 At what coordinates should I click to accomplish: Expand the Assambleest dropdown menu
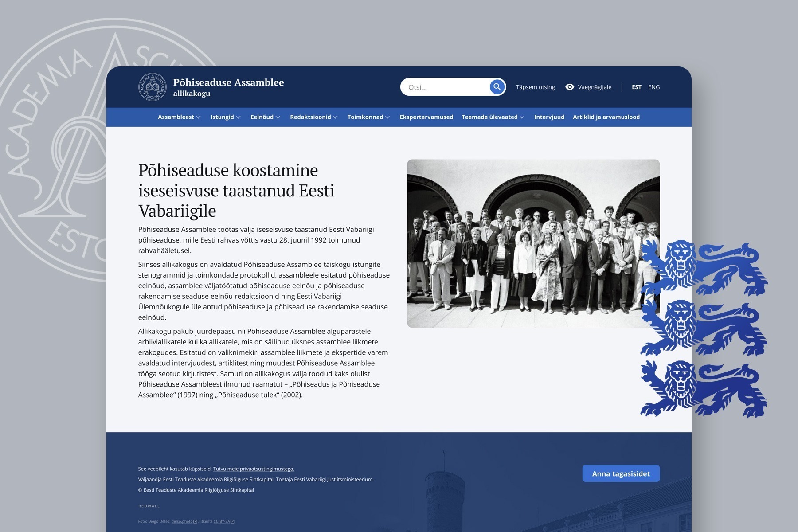pyautogui.click(x=179, y=117)
